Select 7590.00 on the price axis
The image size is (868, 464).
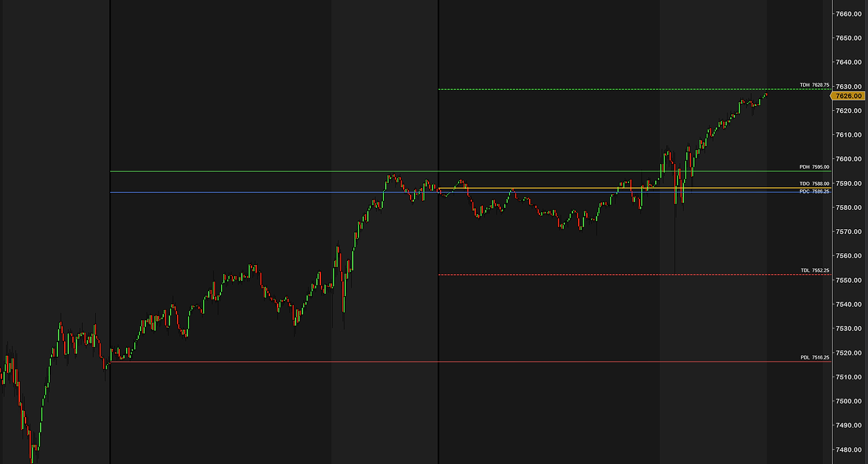(x=849, y=183)
